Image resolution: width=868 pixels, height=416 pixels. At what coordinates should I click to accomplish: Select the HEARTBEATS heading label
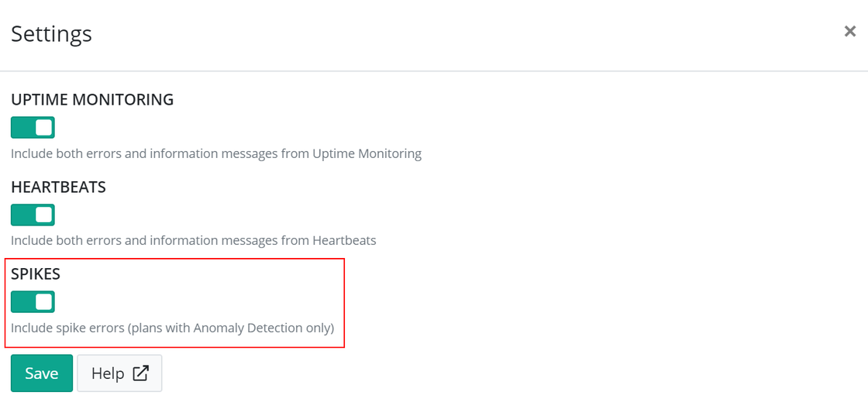[x=59, y=187]
